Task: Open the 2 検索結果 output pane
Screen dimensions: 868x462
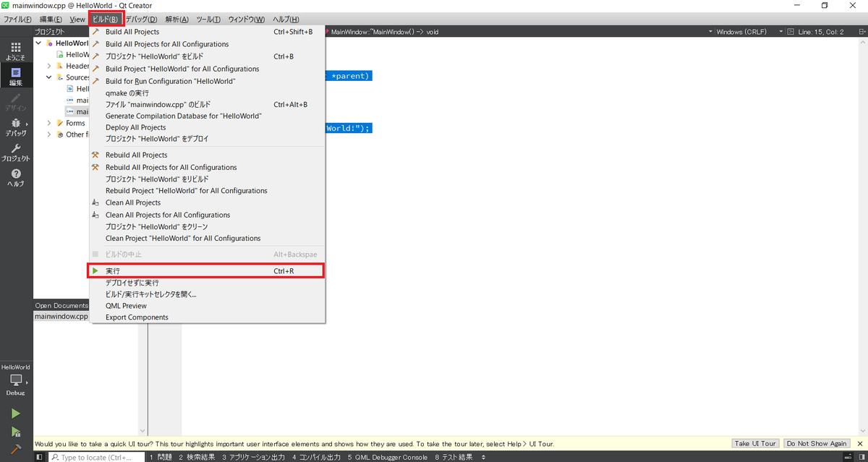Action: coord(197,457)
